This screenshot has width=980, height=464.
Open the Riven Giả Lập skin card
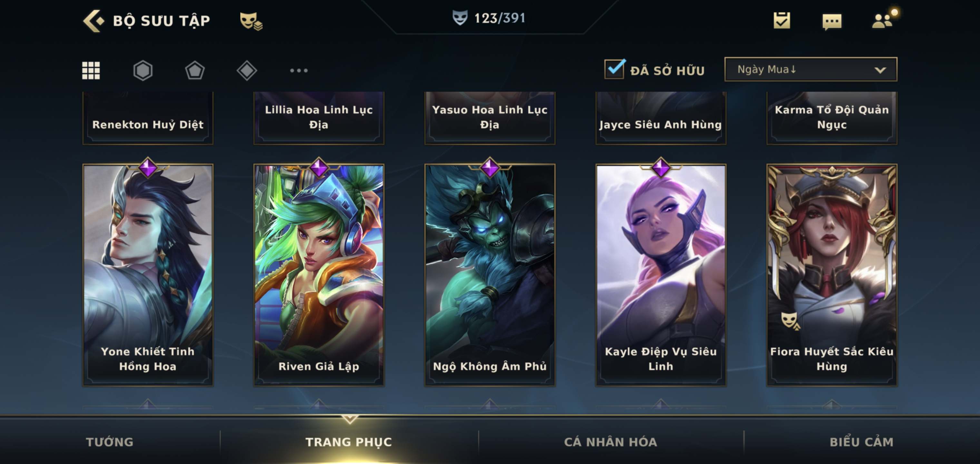coord(319,275)
